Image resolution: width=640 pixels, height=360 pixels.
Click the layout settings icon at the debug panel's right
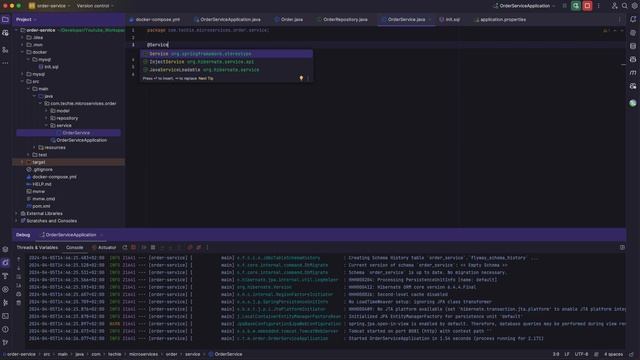coord(622,247)
